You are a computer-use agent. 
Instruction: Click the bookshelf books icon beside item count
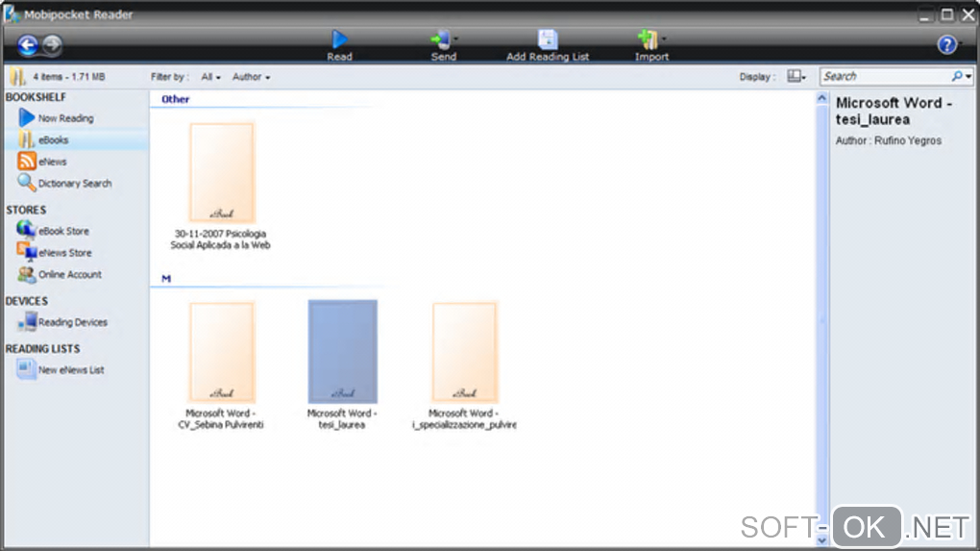17,77
